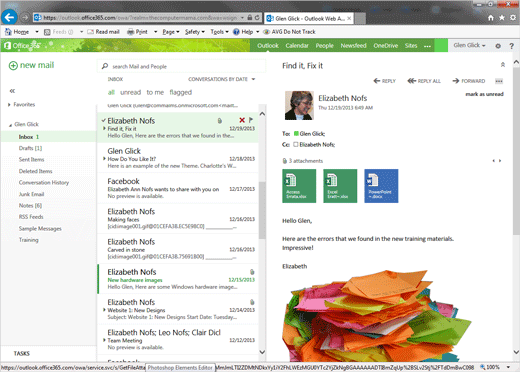Image resolution: width=520 pixels, height=372 pixels.
Task: Expand the How Do You Like It conversation
Action: click(x=104, y=159)
